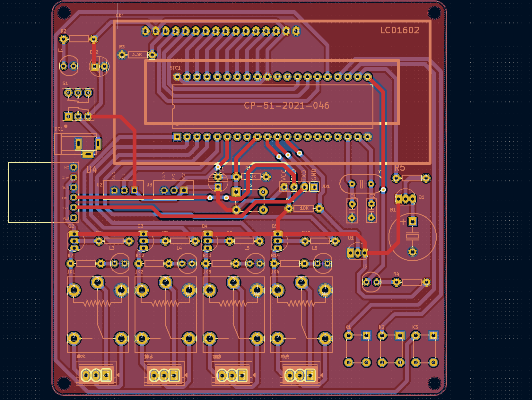The image size is (532, 400).
Task: Select the Q4 transistor label
Action: (x=205, y=226)
